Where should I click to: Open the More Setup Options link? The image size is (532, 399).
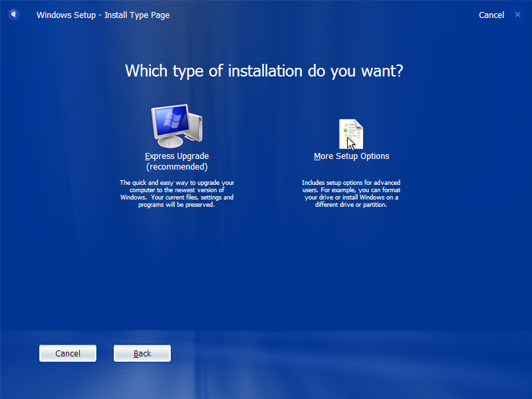click(x=352, y=156)
